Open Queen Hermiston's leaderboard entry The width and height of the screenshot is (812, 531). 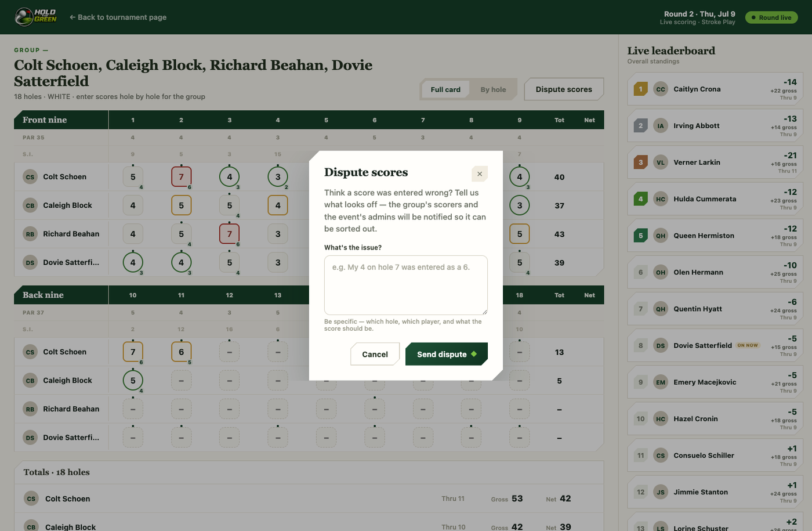pos(714,236)
